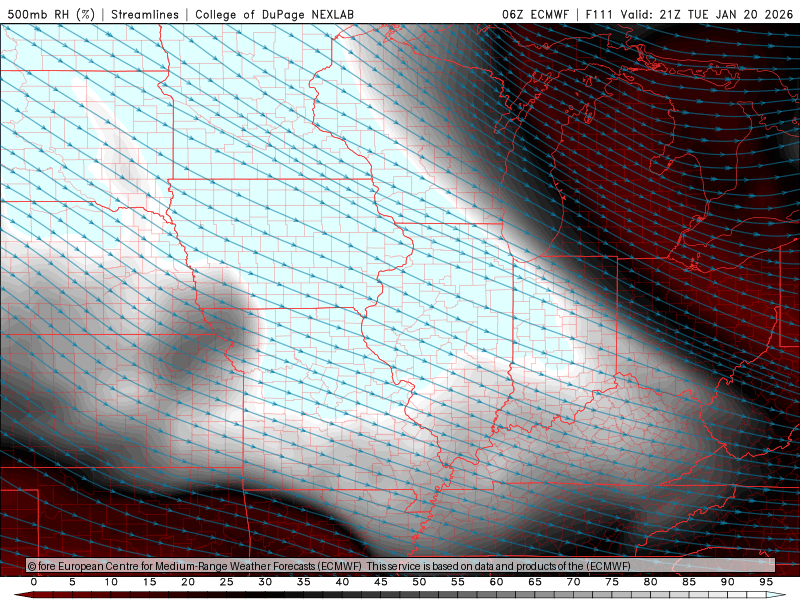Click the "65" label on the color scale

535,582
